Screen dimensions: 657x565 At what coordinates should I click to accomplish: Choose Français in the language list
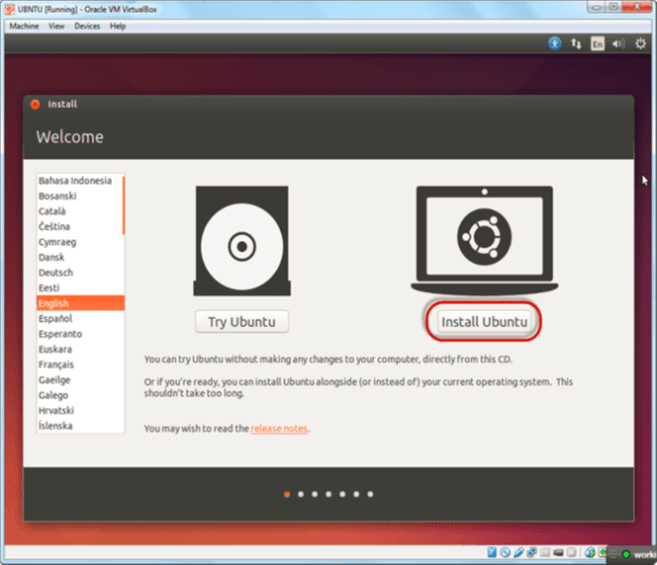(x=56, y=364)
